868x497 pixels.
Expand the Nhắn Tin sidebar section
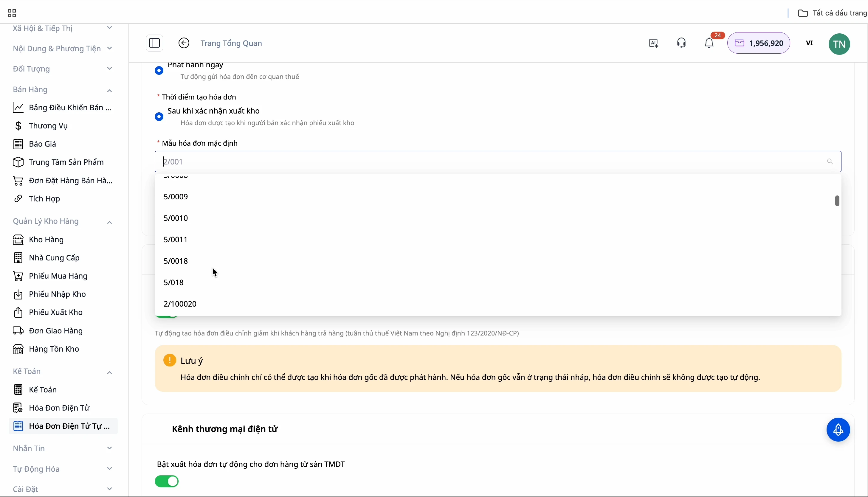coord(109,448)
